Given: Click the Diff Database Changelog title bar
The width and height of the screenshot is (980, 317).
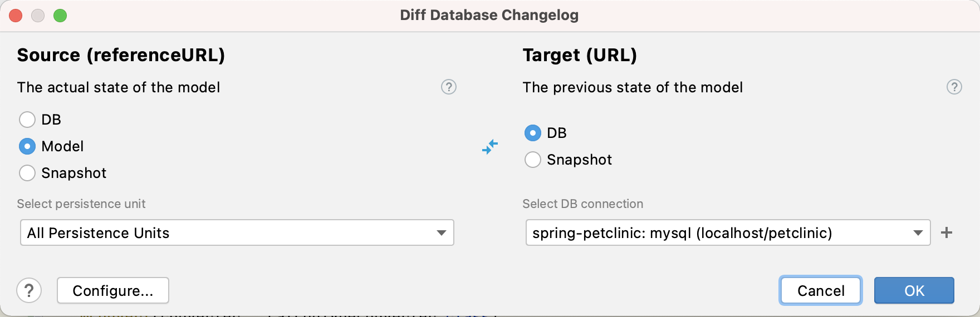Looking at the screenshot, I should point(489,15).
